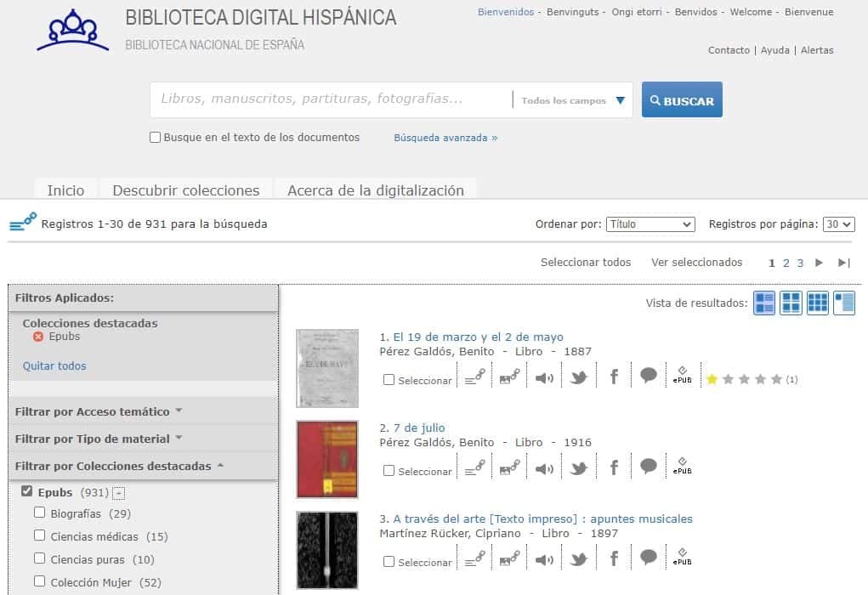Share El 19 de marzo on Twitter
This screenshot has height=595, width=868.
click(578, 377)
